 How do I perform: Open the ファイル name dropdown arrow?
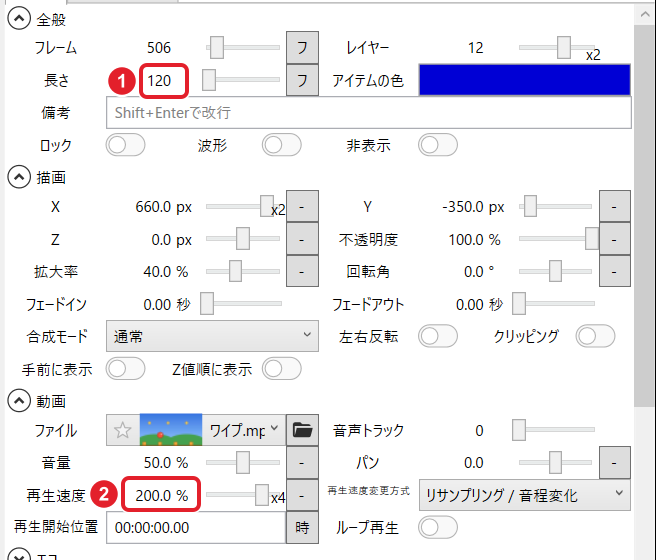pyautogui.click(x=274, y=428)
